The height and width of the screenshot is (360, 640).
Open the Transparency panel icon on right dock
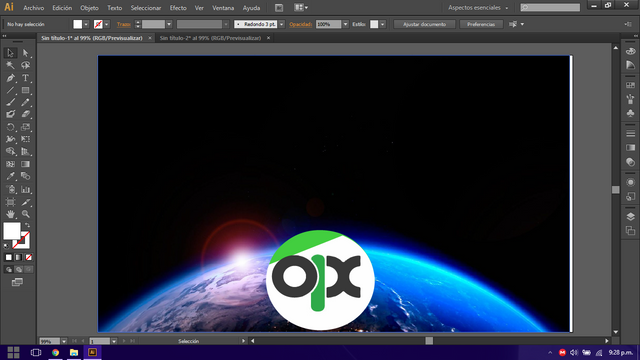[x=630, y=162]
